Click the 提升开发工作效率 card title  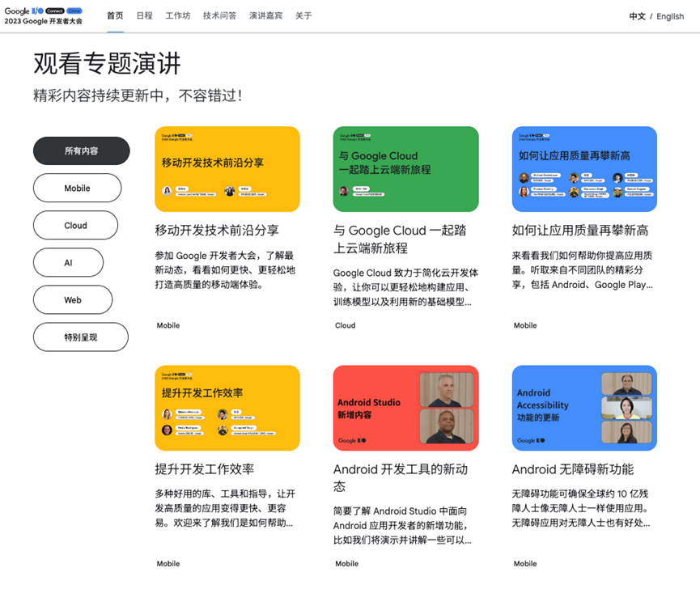click(205, 469)
